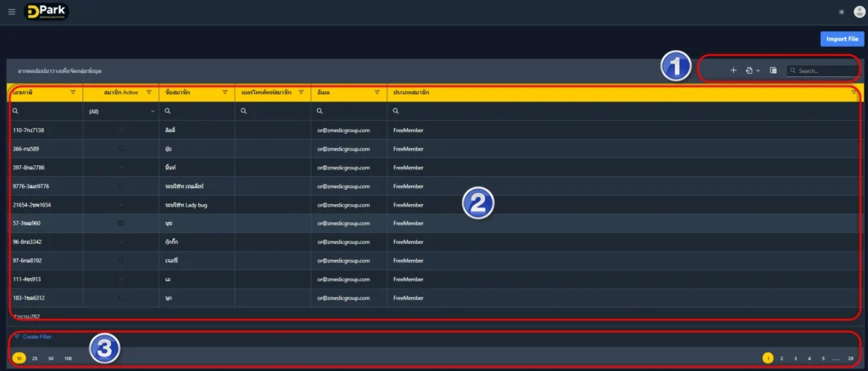Toggle Active checkbox for row 366-กน589
This screenshot has height=371, width=868.
click(x=120, y=148)
